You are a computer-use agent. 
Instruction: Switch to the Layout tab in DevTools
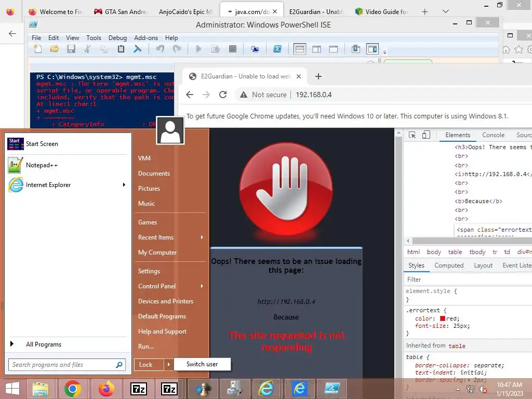(x=483, y=265)
